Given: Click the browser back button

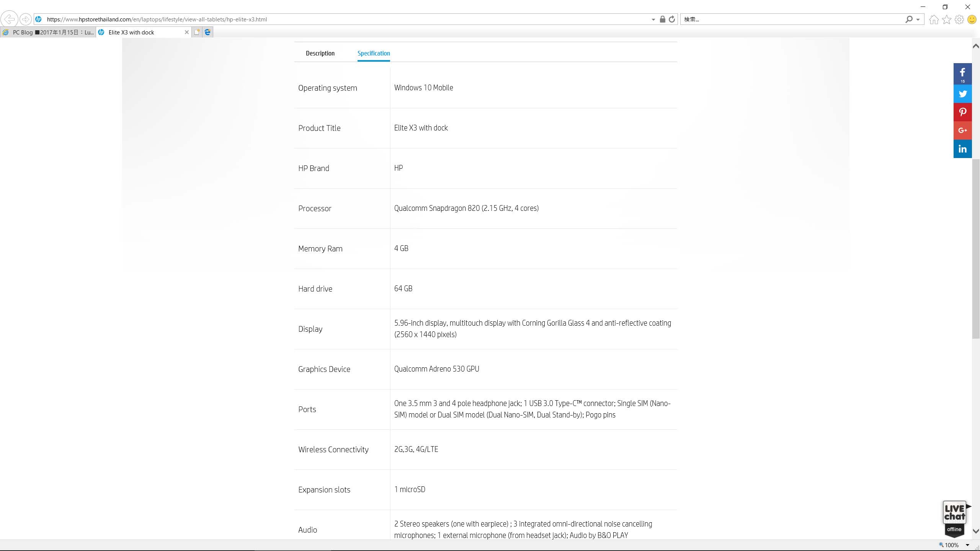Looking at the screenshot, I should (x=9, y=19).
